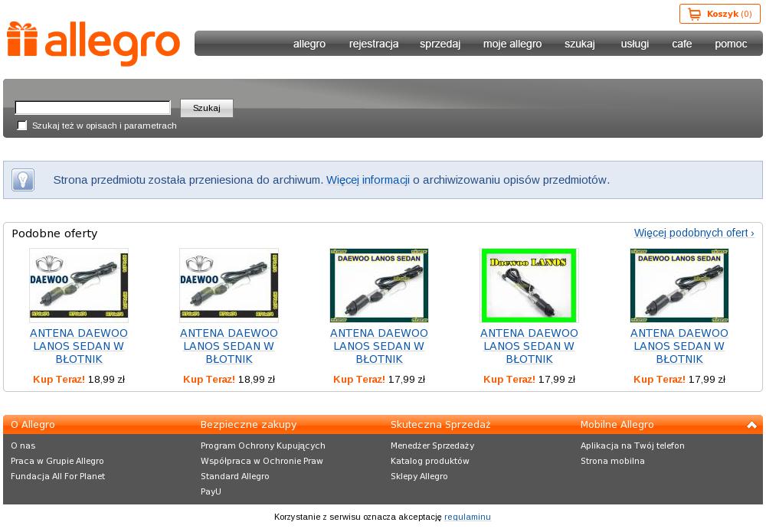Open first antenna thumbnail priced 18,99 zł
766x532 pixels.
coord(79,285)
